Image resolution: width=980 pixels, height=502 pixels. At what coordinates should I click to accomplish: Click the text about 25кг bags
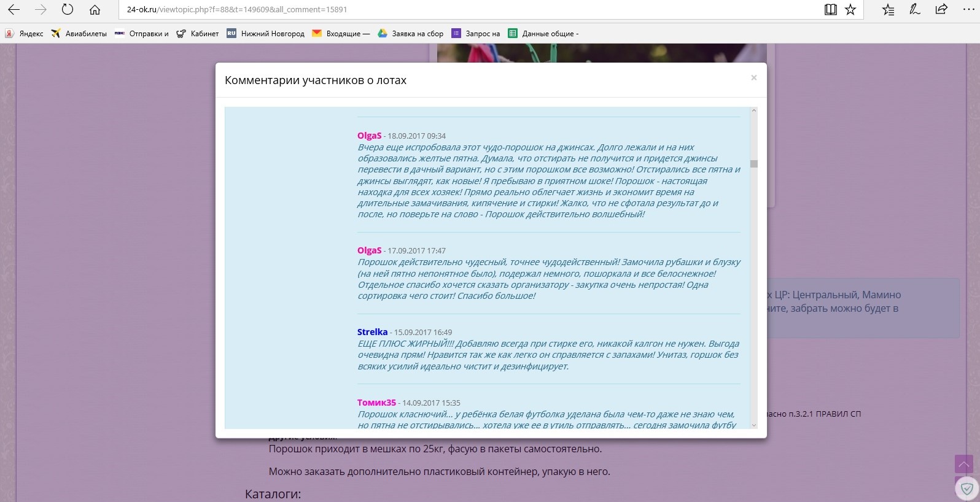point(435,449)
